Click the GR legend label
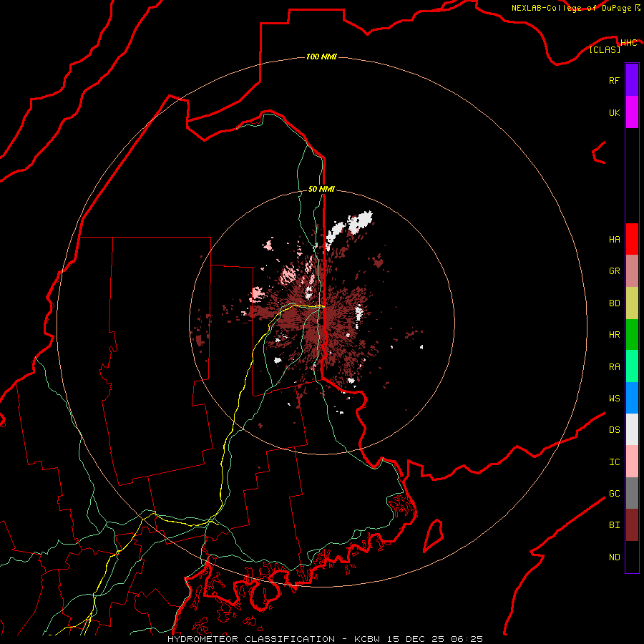Image resolution: width=644 pixels, height=644 pixels. 614,271
